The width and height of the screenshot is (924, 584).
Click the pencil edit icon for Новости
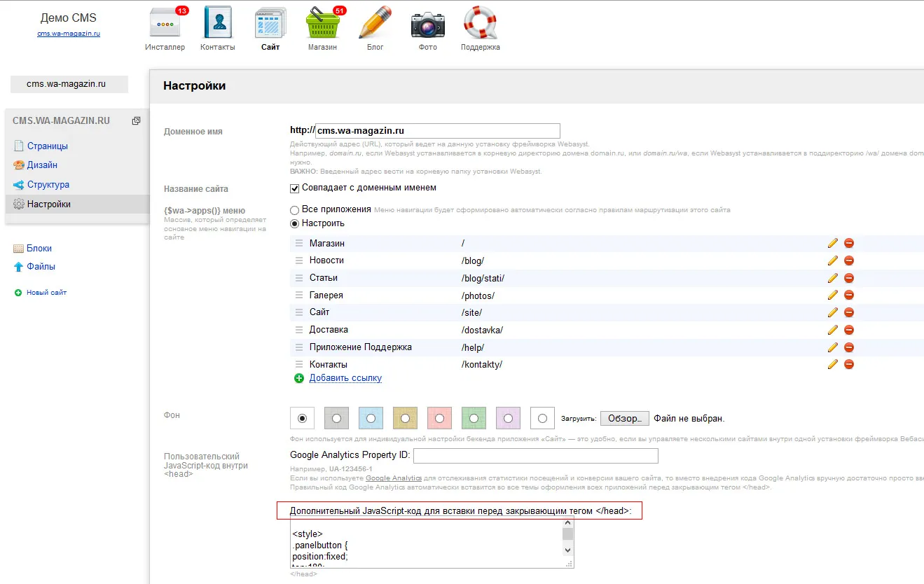point(832,260)
